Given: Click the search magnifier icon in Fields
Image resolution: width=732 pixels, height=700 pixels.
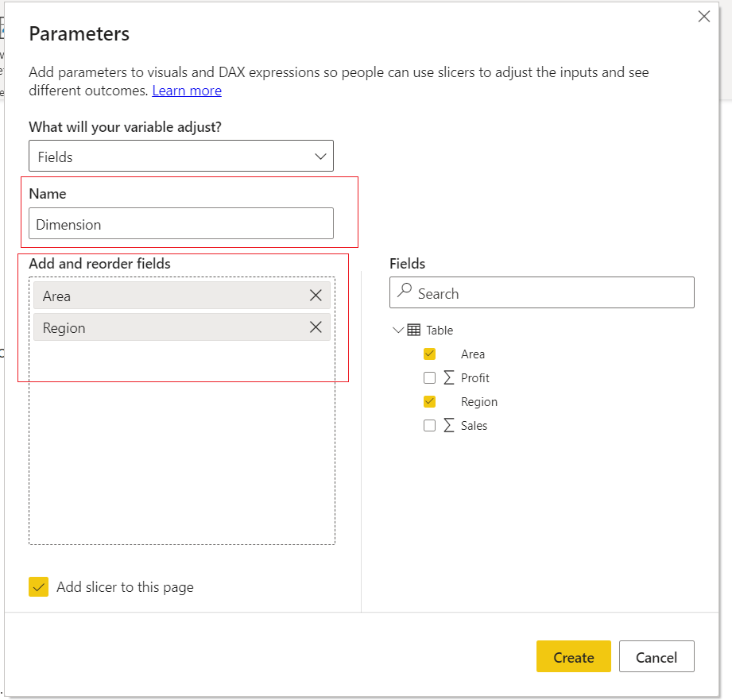Looking at the screenshot, I should click(405, 292).
